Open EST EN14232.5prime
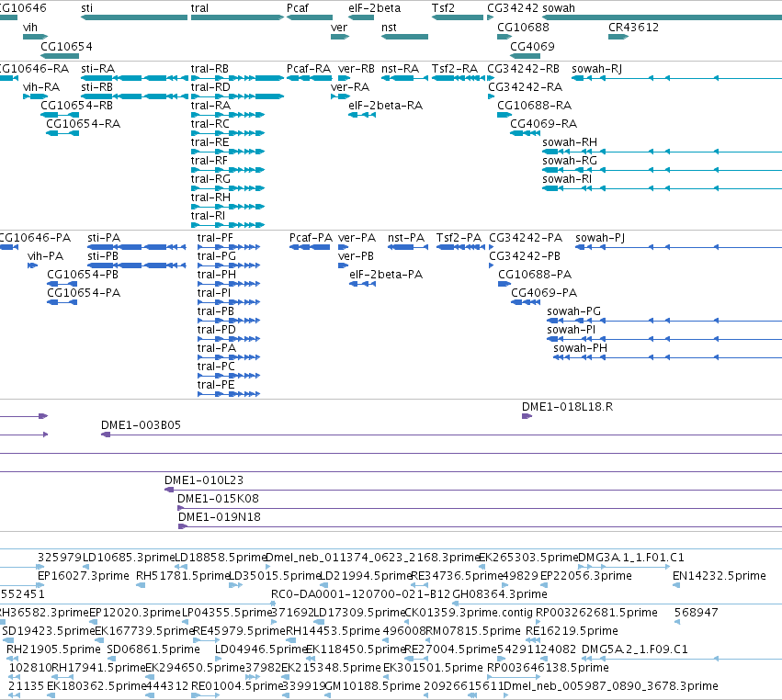The image size is (782, 700). pos(676,585)
